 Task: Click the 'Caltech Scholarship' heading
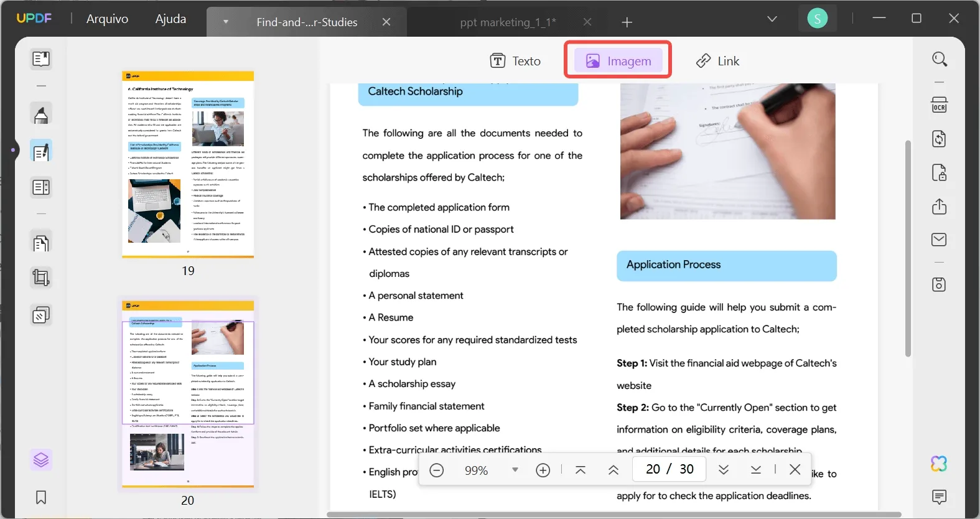pyautogui.click(x=416, y=91)
